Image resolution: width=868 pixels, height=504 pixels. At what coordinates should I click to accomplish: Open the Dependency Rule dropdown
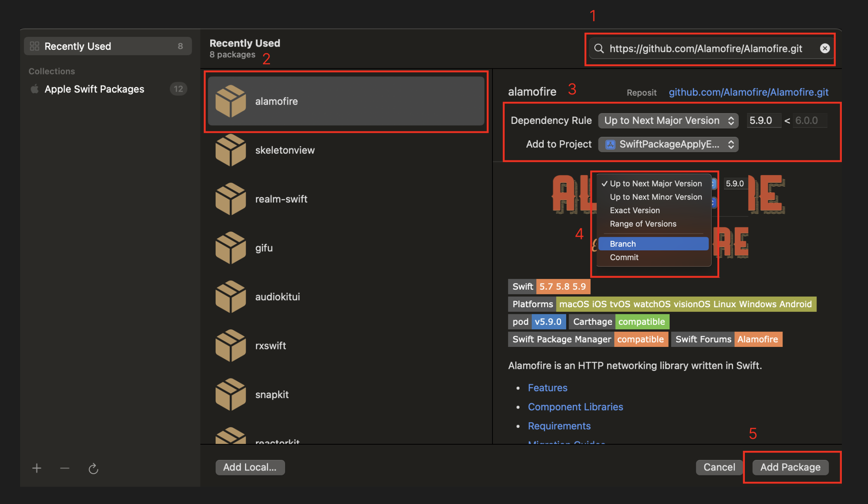[x=668, y=120]
